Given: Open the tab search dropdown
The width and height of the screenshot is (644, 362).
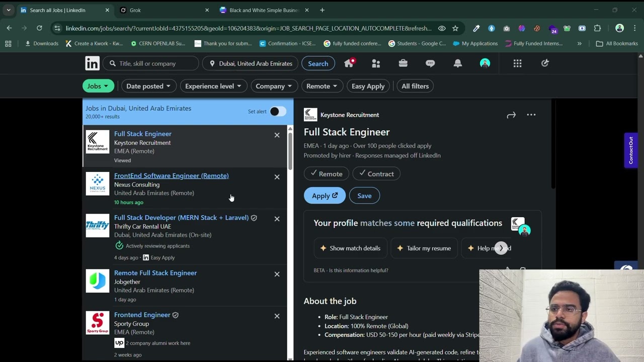Looking at the screenshot, I should 9,10.
